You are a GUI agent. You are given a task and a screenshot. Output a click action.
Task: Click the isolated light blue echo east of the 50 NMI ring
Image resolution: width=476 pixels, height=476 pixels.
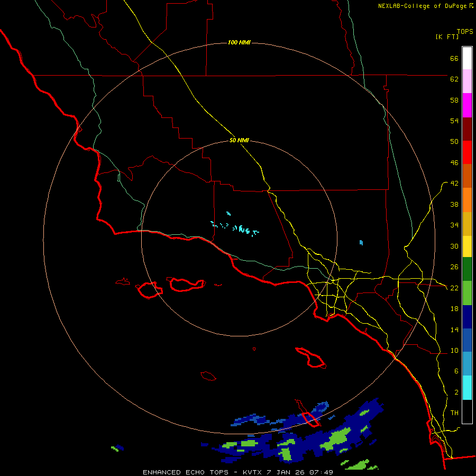coord(361,242)
